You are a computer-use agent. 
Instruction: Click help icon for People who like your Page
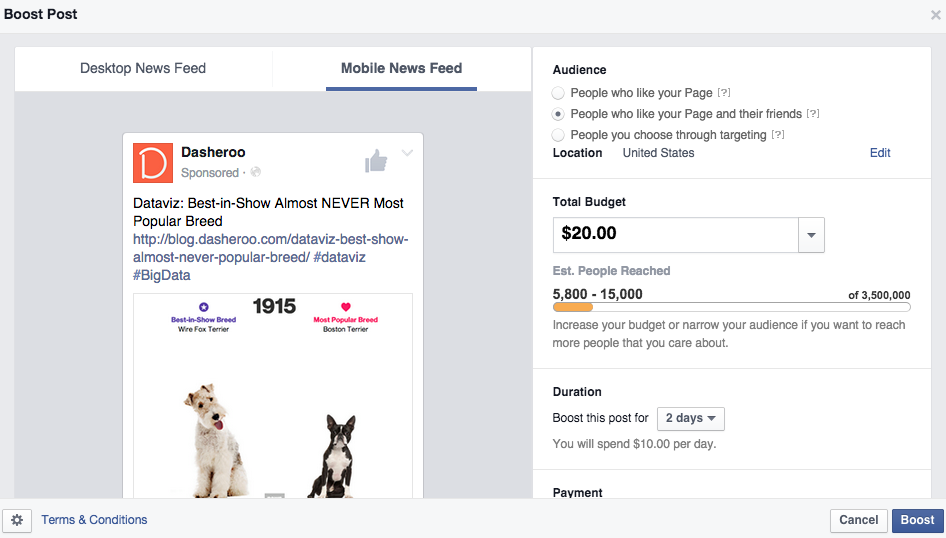[x=724, y=92]
